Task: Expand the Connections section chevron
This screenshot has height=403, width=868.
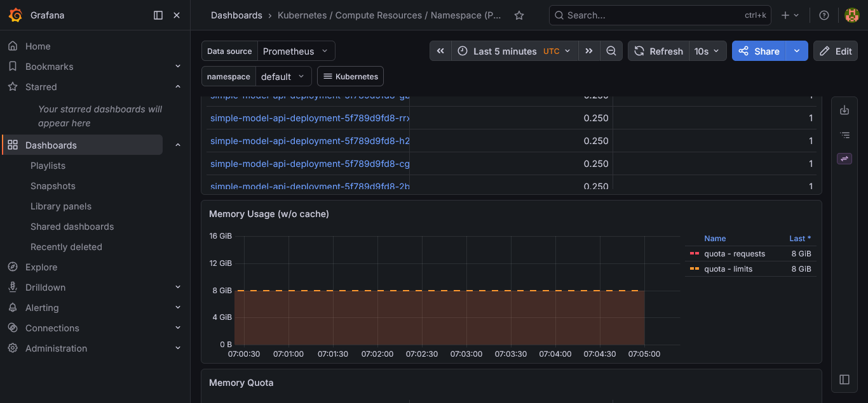Action: pos(178,327)
